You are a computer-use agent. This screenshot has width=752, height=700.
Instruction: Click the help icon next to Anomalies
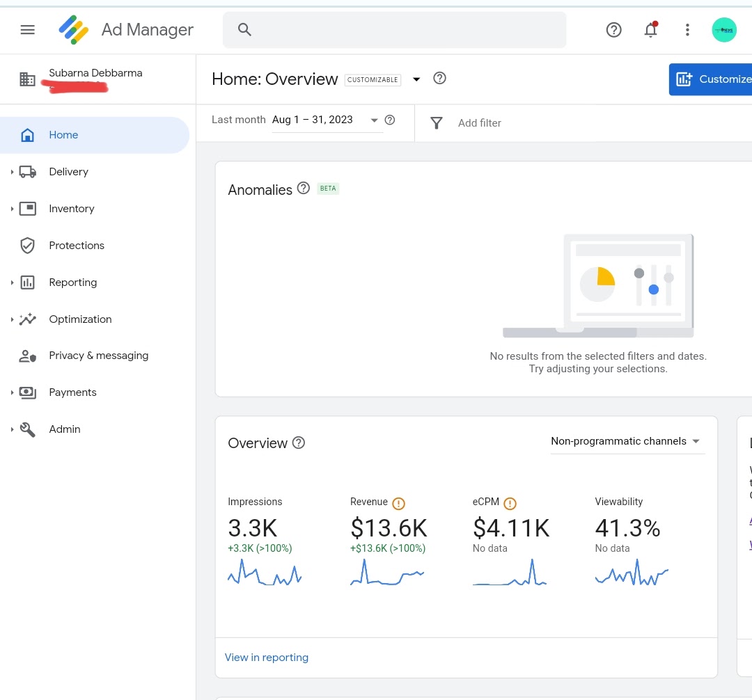(x=304, y=188)
